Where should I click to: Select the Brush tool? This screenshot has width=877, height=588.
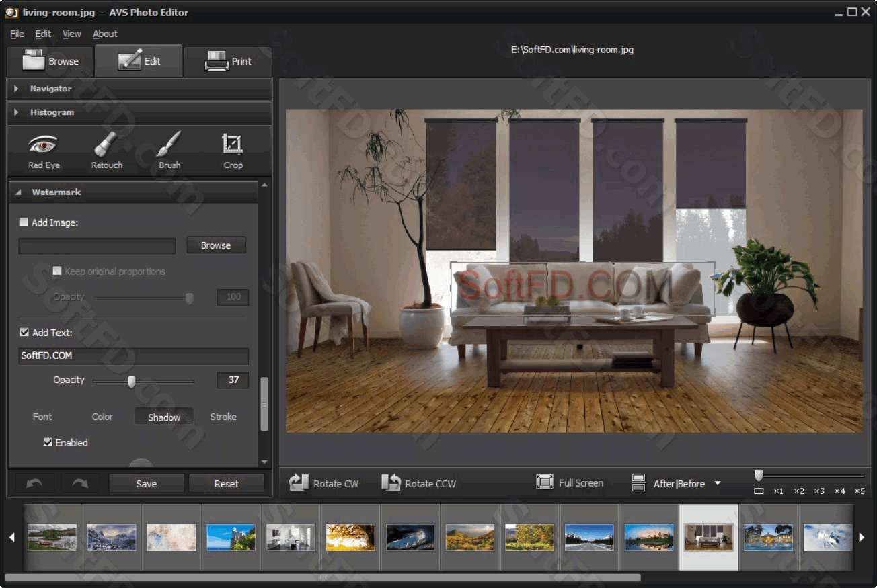(x=169, y=151)
